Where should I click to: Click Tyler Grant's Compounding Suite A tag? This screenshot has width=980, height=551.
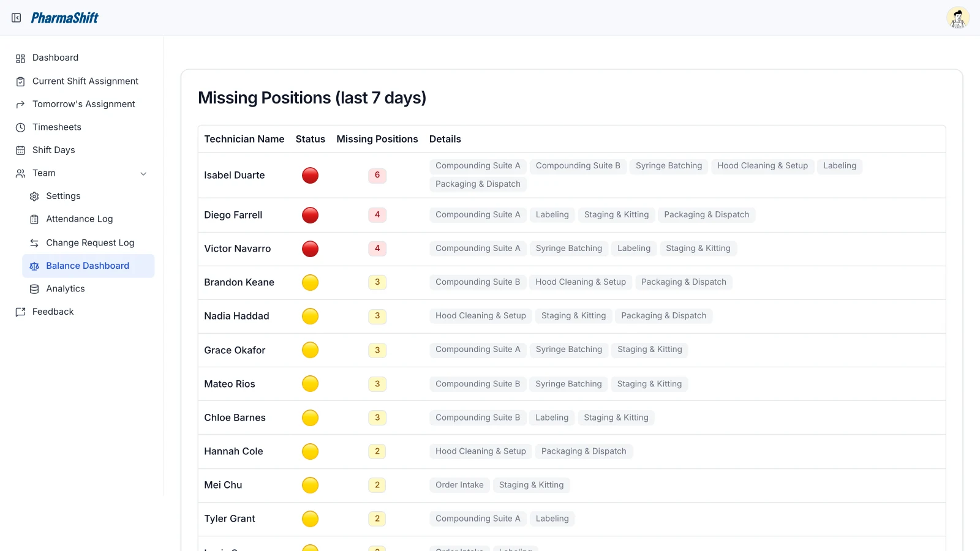(478, 519)
